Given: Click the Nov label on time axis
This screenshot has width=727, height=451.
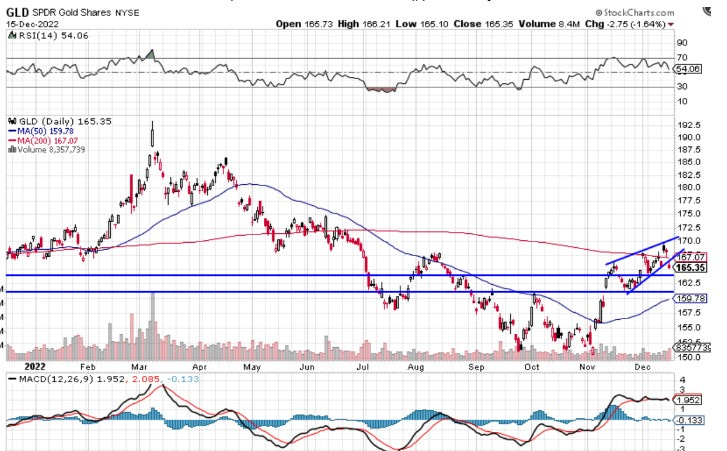Looking at the screenshot, I should click(x=587, y=367).
